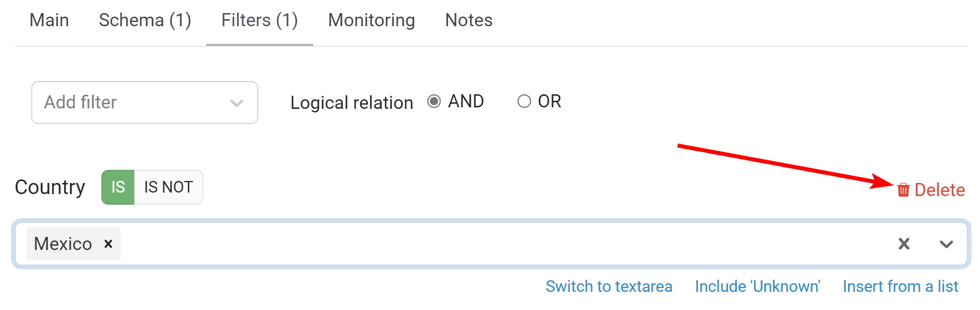Select the AND logical relation
Image resolution: width=980 pixels, height=310 pixels.
(434, 101)
